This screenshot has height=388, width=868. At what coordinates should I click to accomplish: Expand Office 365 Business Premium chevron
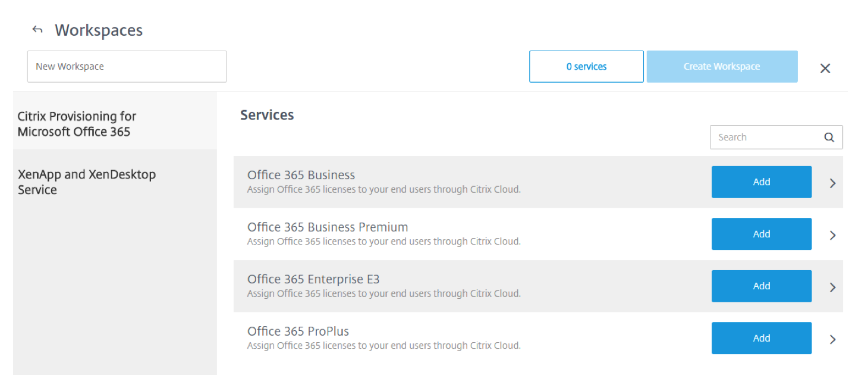click(x=833, y=235)
